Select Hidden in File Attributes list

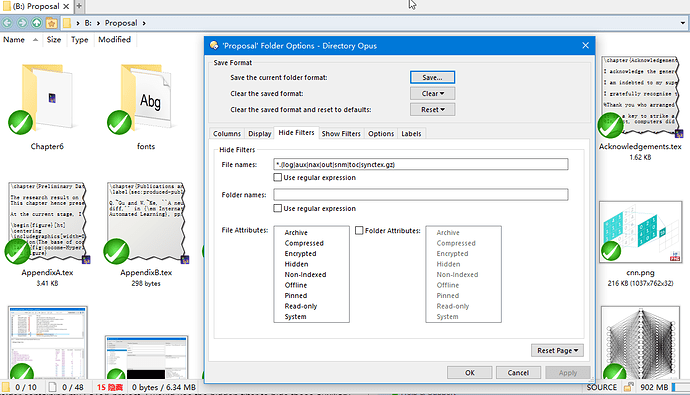pyautogui.click(x=297, y=264)
